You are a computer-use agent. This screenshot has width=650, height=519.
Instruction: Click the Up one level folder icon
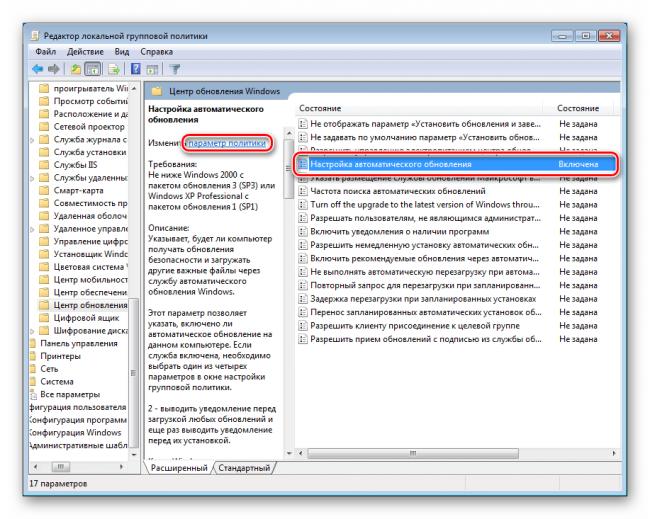[75, 69]
